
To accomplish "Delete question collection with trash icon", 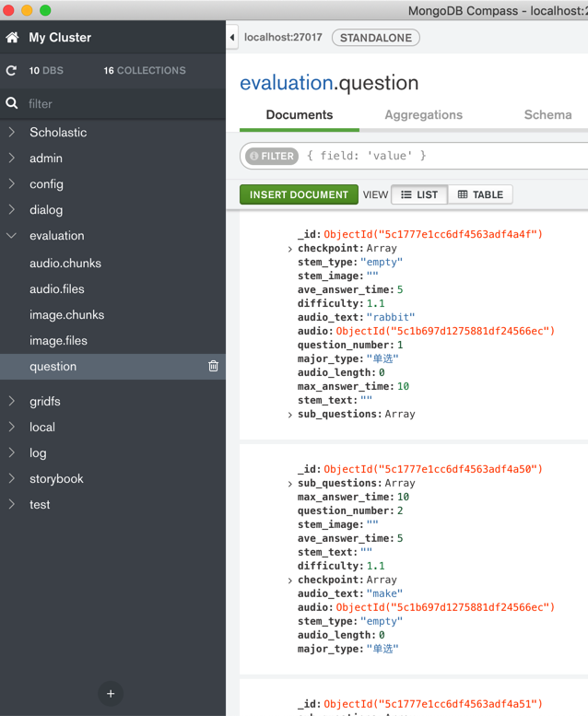I will 214,366.
